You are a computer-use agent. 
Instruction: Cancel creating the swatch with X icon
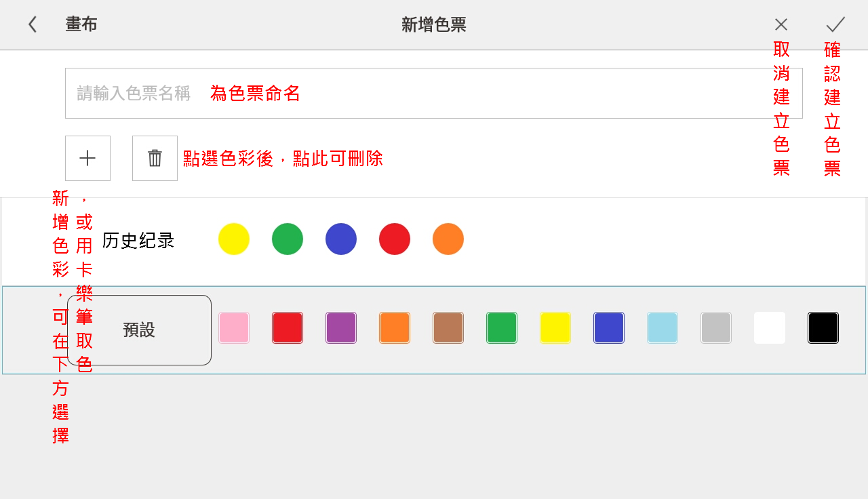pyautogui.click(x=781, y=24)
